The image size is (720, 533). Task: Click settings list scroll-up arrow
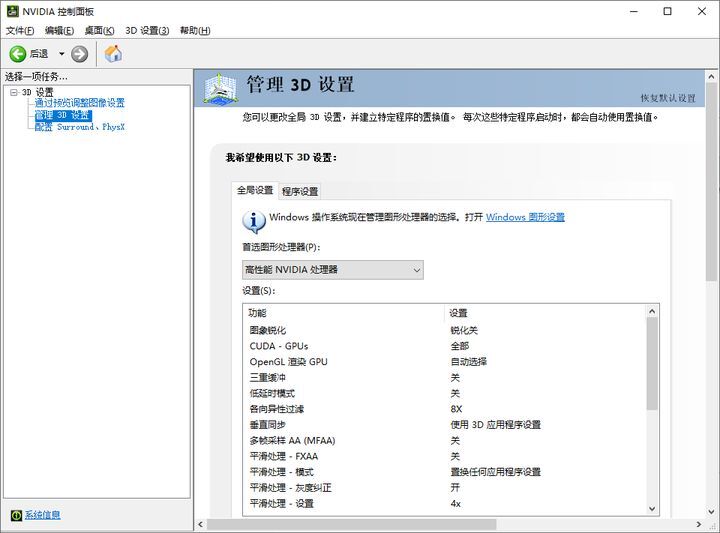click(652, 312)
